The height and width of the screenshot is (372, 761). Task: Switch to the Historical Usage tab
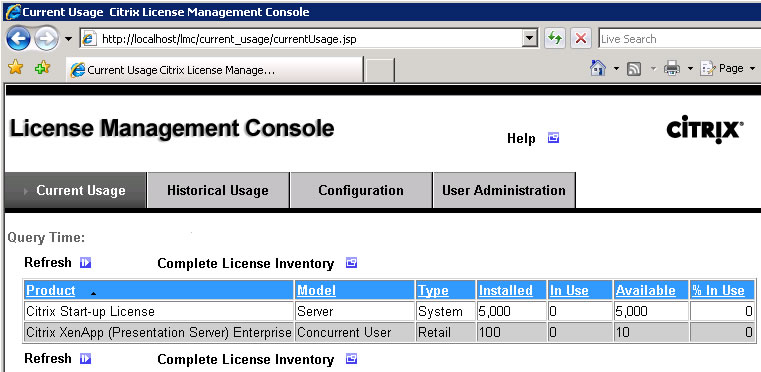pyautogui.click(x=218, y=190)
